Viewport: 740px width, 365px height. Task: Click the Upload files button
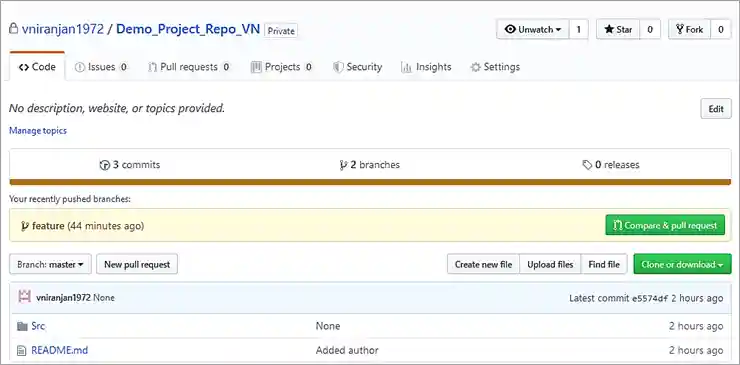click(x=550, y=264)
